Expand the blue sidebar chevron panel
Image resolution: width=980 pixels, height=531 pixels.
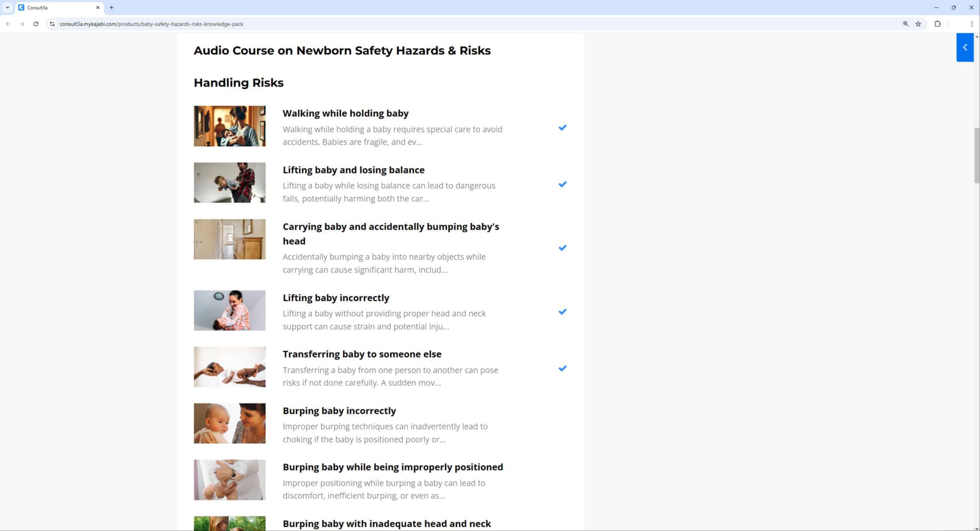click(964, 47)
